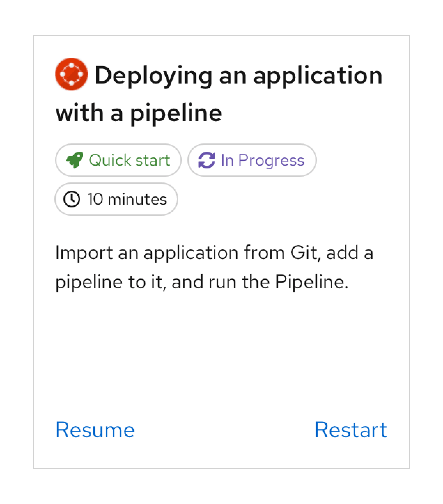
Task: Click the 'minutes' word in the duration label
Action: [x=137, y=199]
